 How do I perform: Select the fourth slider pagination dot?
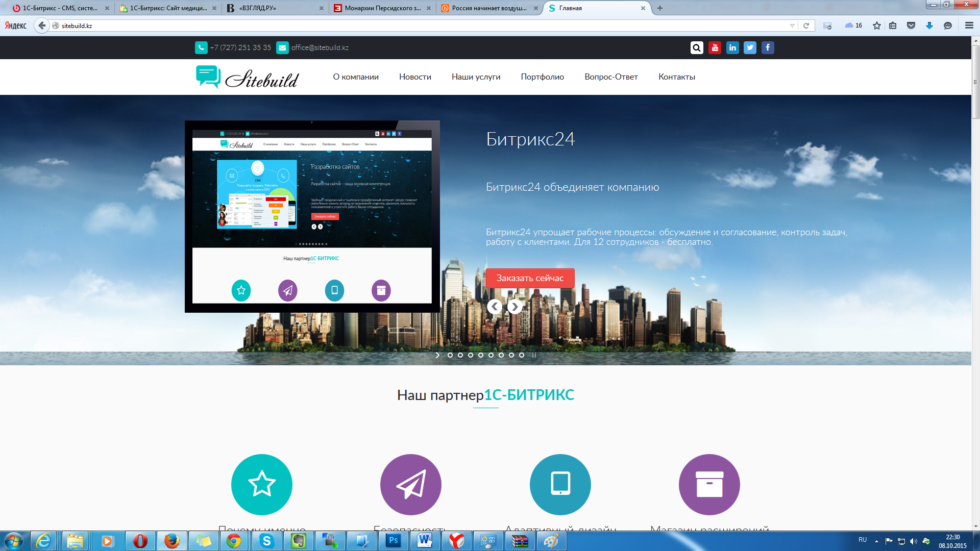click(x=481, y=355)
